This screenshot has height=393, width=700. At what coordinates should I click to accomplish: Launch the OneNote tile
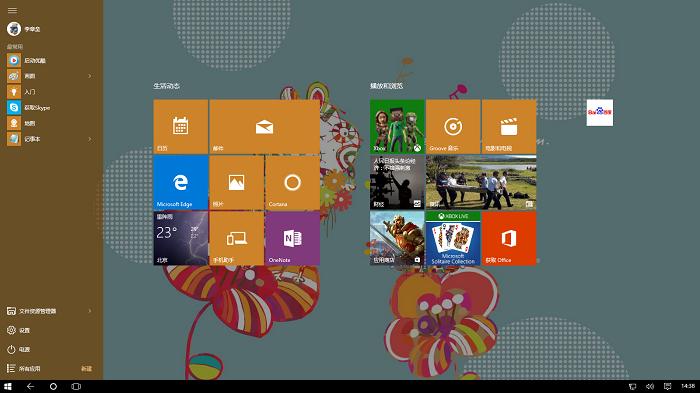click(292, 238)
